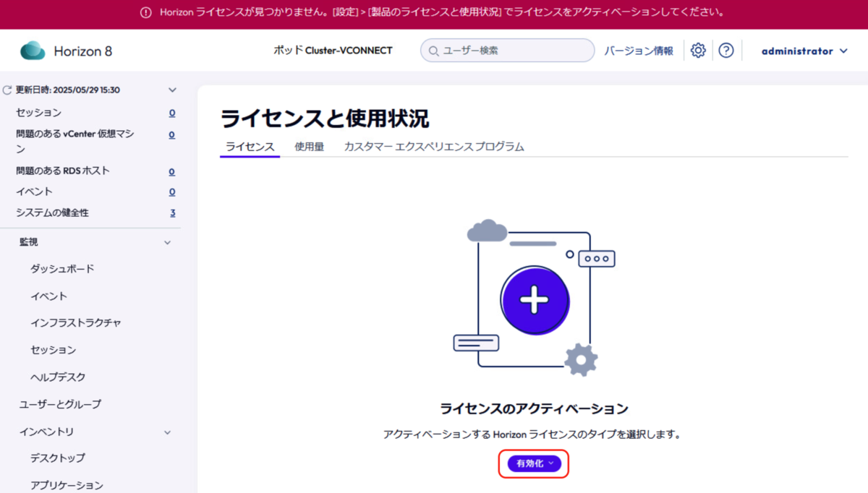The image size is (868, 493).
Task: Open ヘルプデスク in sidebar
Action: click(58, 377)
